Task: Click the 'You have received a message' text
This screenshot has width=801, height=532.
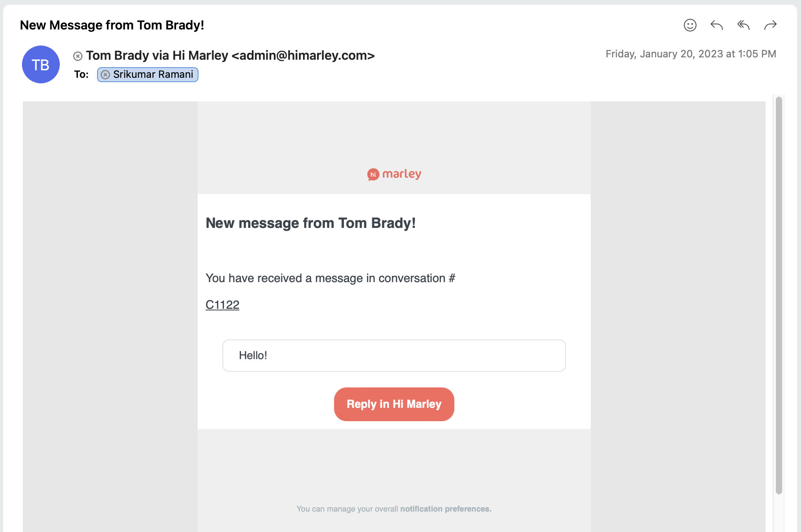Action: click(x=330, y=278)
